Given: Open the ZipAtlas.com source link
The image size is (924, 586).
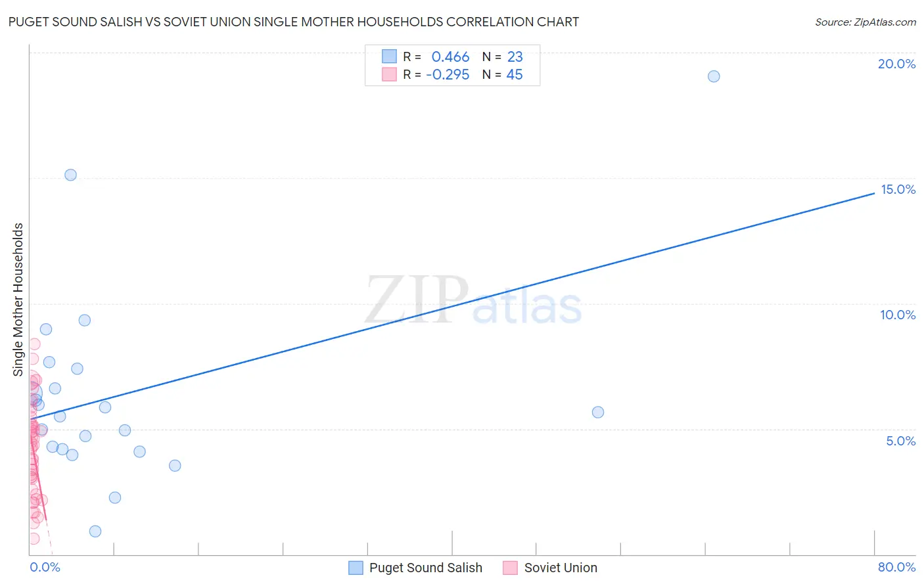Looking at the screenshot, I should click(866, 22).
